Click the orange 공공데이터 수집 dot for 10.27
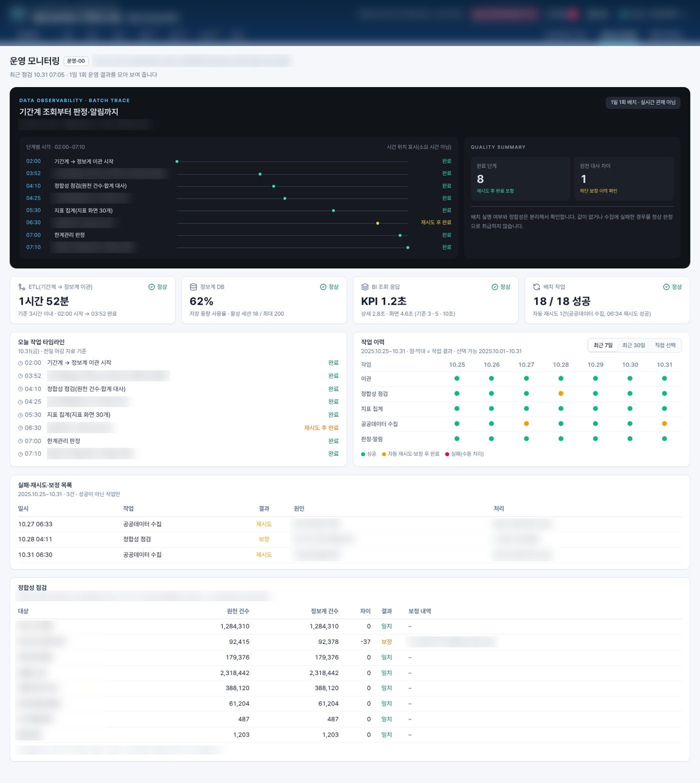 [526, 424]
